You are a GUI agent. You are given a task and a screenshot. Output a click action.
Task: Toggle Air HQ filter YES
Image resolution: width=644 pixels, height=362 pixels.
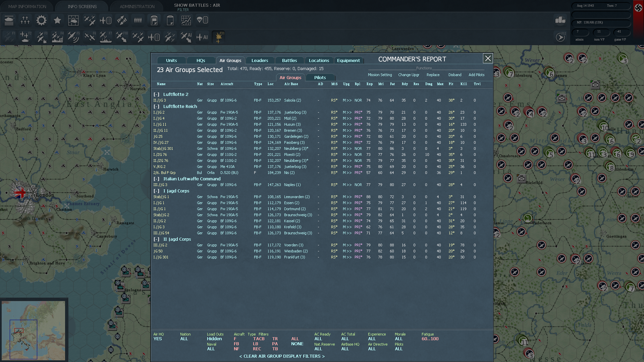coord(158,339)
